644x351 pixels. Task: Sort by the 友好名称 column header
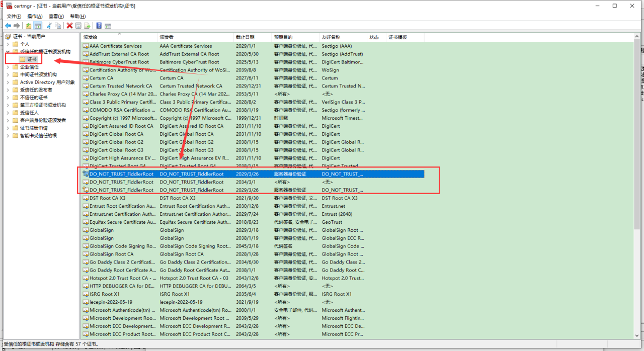click(x=343, y=37)
